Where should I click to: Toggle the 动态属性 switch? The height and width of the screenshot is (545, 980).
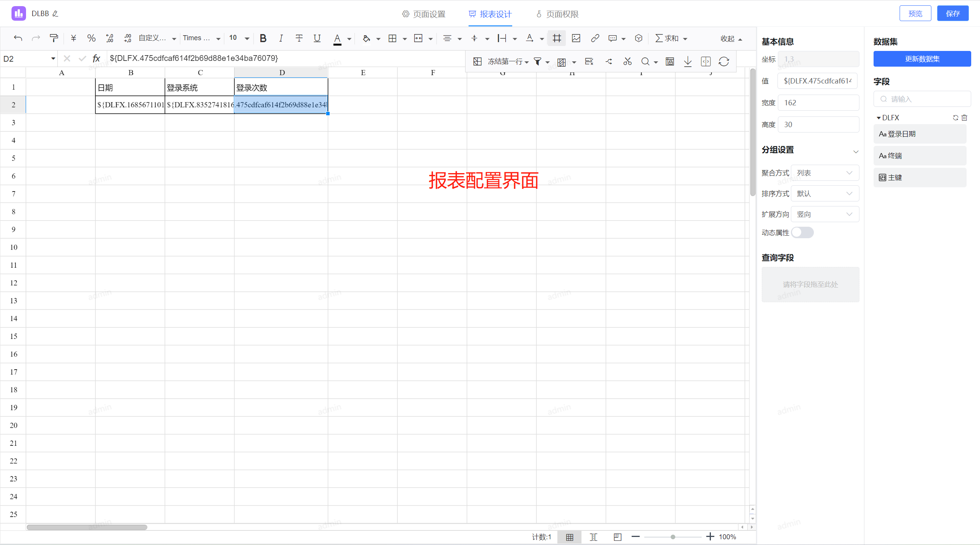pyautogui.click(x=802, y=232)
